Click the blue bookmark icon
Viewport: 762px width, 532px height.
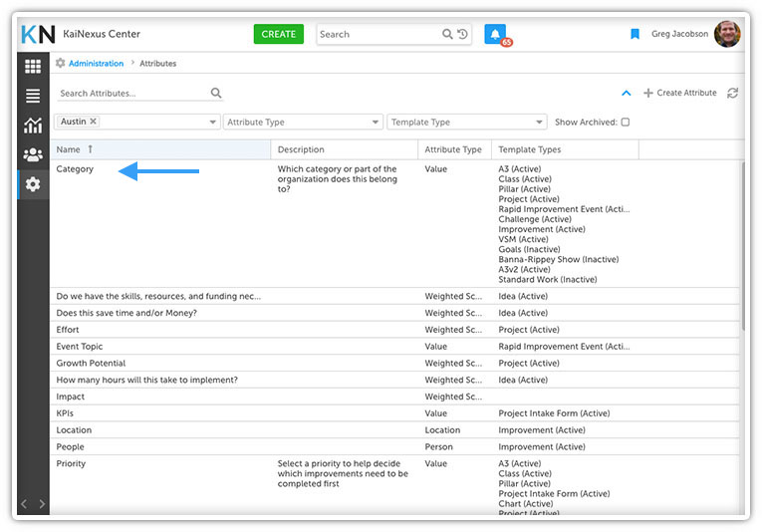635,34
